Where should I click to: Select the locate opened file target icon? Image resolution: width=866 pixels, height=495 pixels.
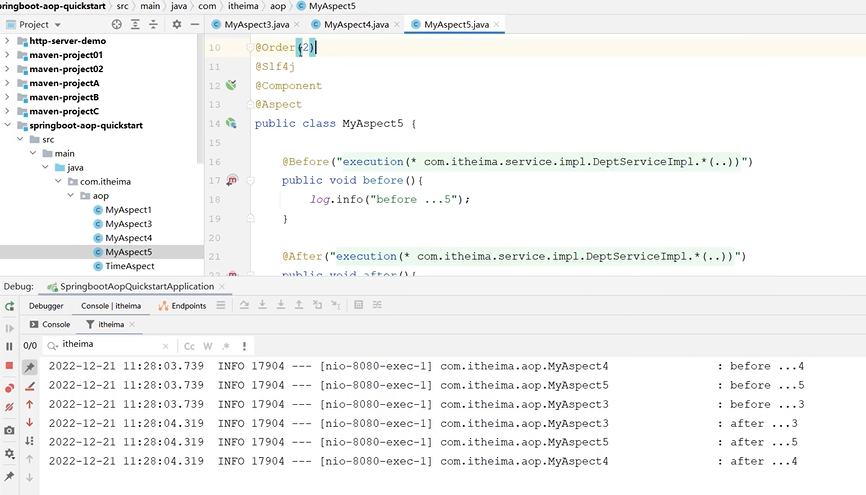117,24
